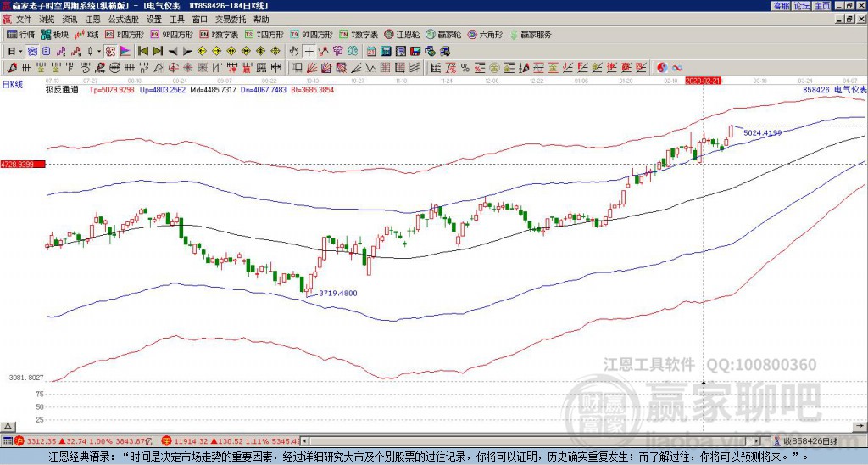Expand the candlestick style dropdown arrow
Screen dimensions: 868x465
click(x=99, y=52)
